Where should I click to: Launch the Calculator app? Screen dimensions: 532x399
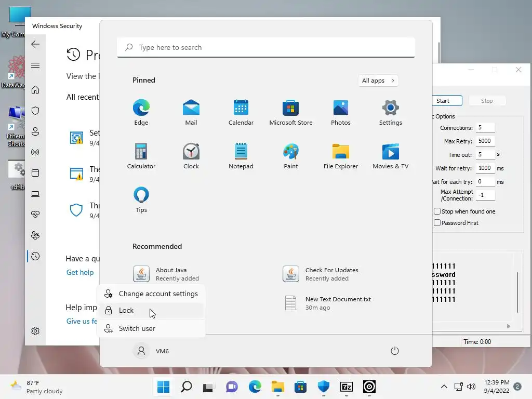coord(141,156)
